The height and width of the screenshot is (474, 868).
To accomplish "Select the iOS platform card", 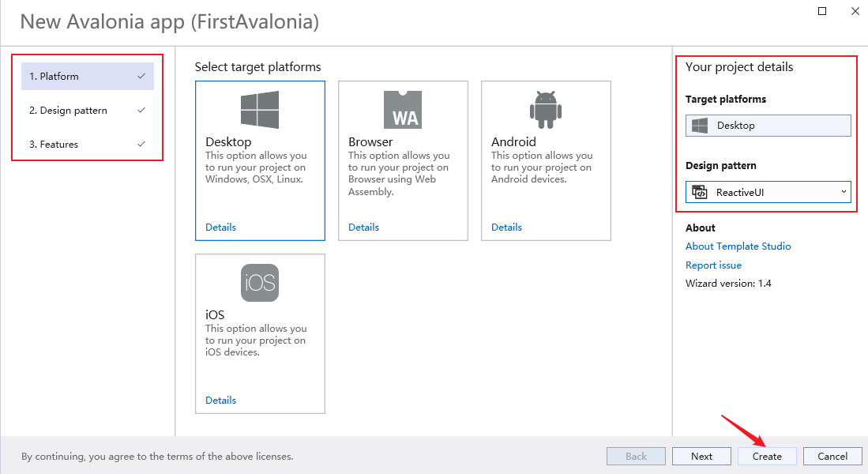I will [x=260, y=334].
